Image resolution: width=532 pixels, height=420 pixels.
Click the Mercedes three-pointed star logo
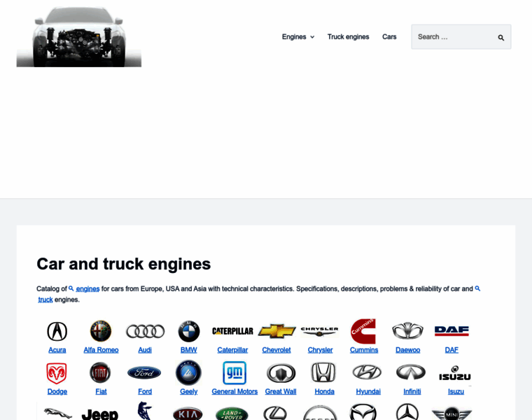[407, 412]
